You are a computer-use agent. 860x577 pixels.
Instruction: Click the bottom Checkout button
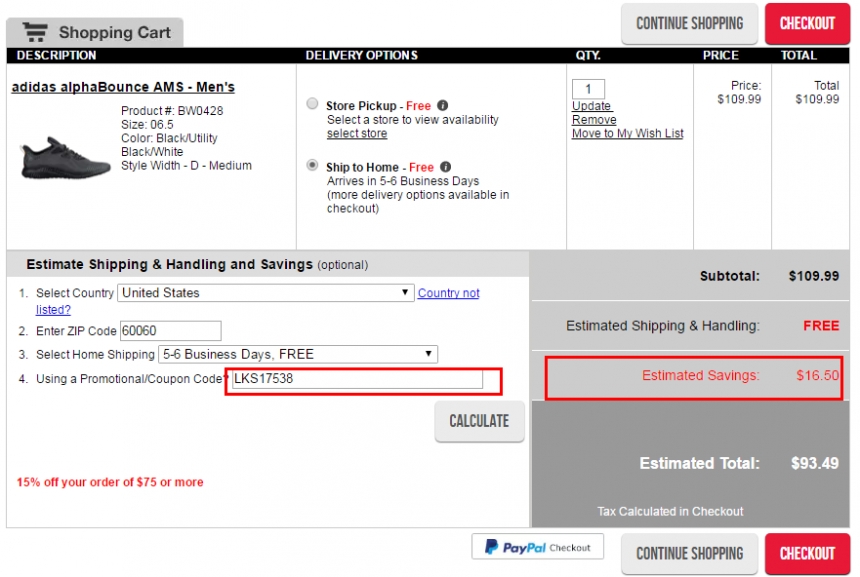tap(807, 554)
